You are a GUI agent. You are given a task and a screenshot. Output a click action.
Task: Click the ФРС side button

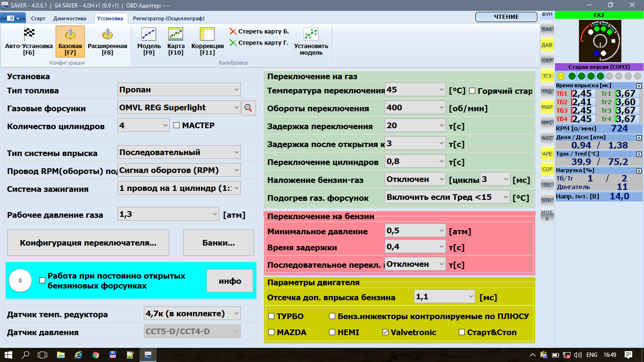click(547, 123)
